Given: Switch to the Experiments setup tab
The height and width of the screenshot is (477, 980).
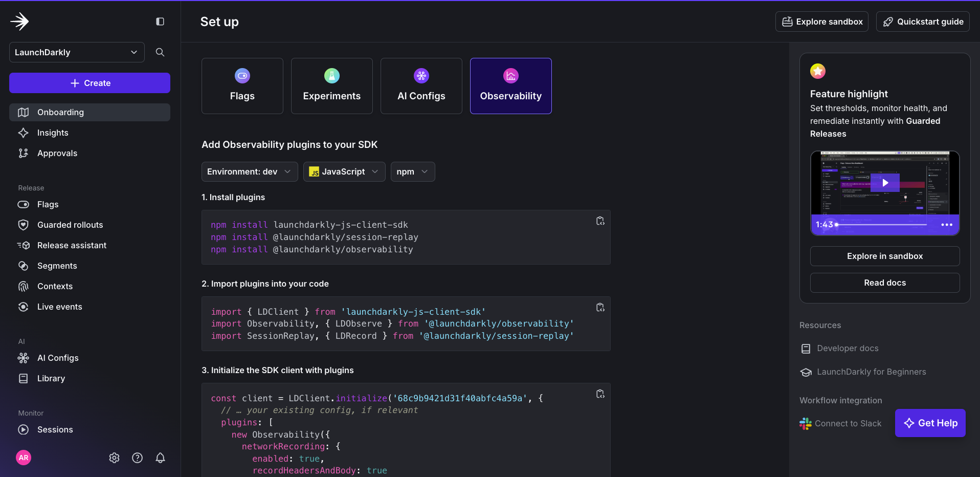Looking at the screenshot, I should pyautogui.click(x=331, y=85).
